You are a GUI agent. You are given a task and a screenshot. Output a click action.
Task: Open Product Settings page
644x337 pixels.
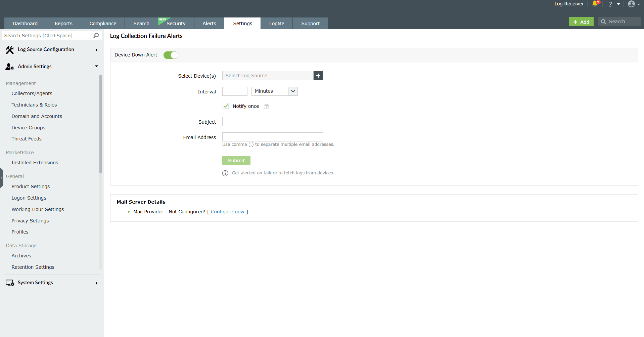click(31, 186)
